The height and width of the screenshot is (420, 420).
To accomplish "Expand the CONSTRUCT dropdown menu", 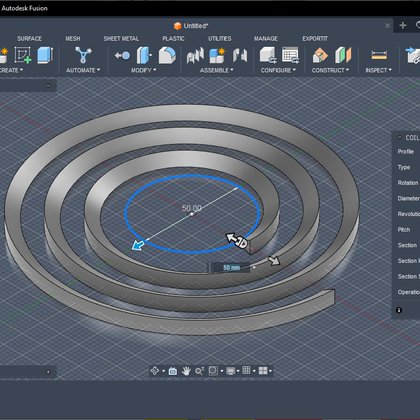I will click(330, 70).
